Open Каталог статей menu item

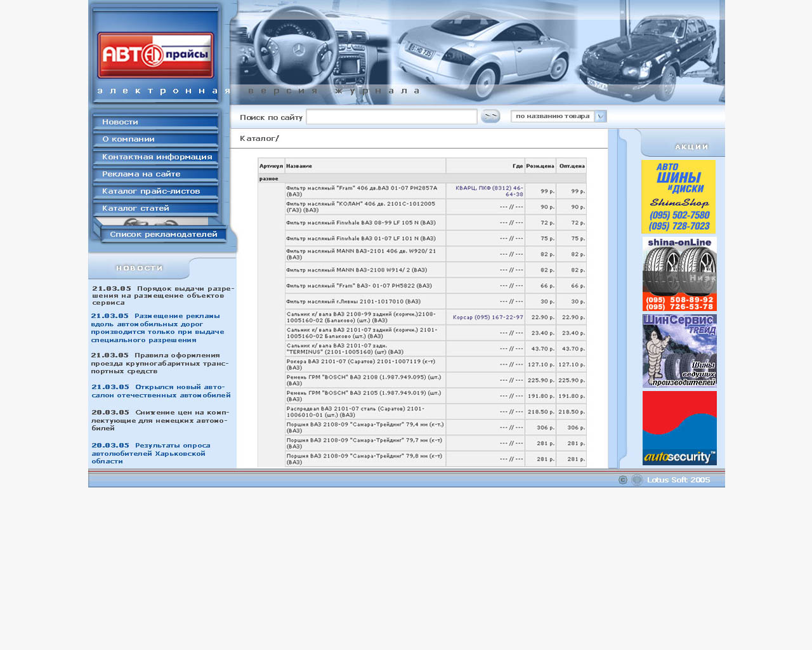coord(155,208)
